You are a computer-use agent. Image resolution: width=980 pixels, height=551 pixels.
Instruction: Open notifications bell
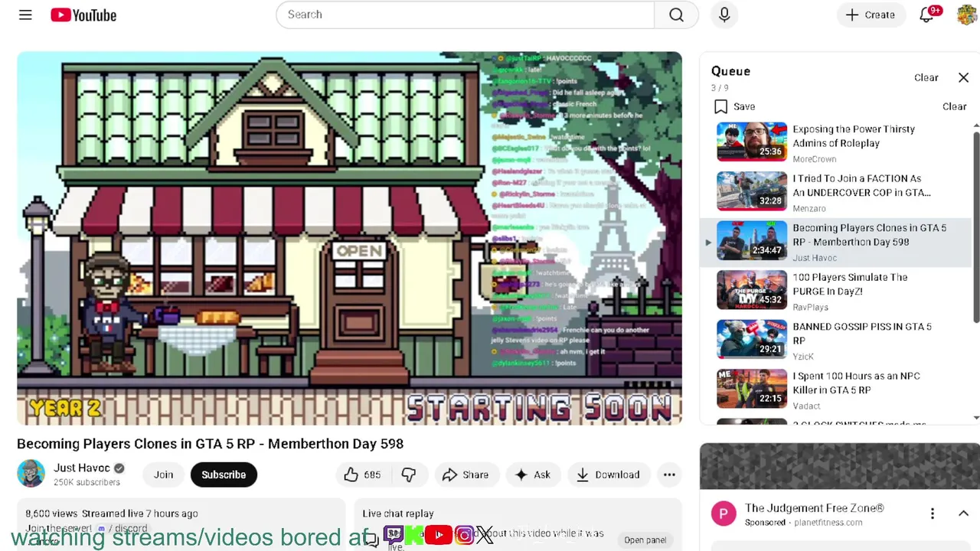point(927,15)
